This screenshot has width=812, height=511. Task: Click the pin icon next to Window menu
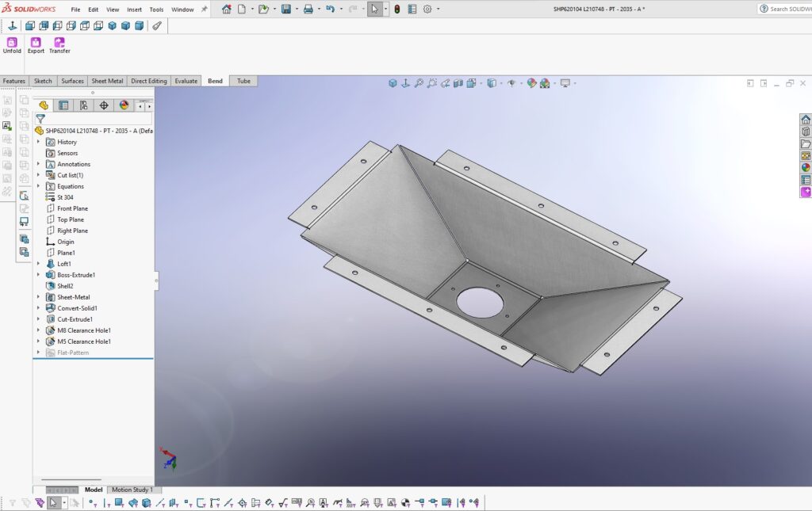pos(204,10)
